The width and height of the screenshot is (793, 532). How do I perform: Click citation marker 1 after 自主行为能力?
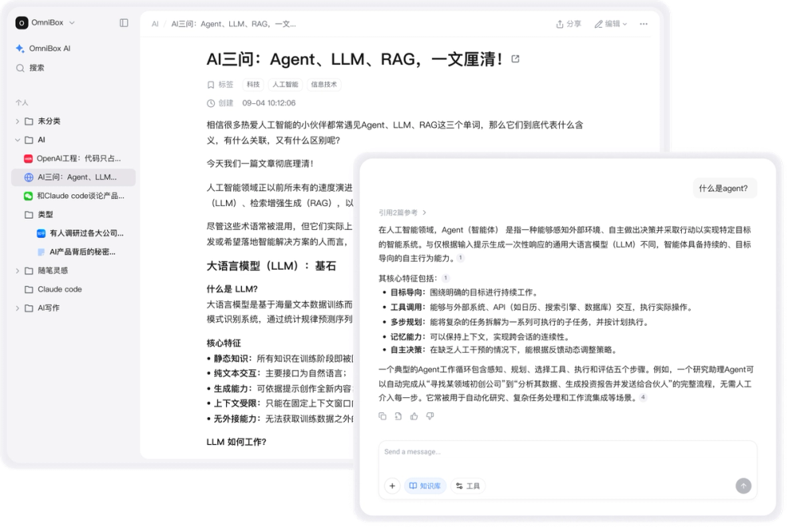click(460, 258)
